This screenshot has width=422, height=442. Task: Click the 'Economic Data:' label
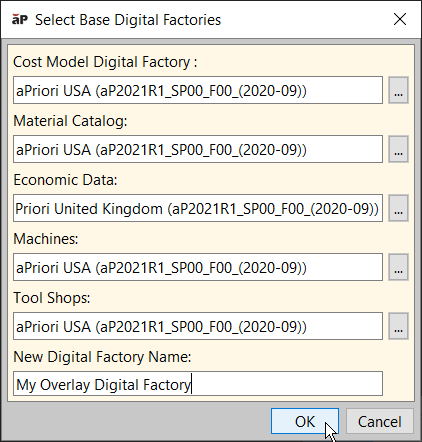pyautogui.click(x=65, y=180)
